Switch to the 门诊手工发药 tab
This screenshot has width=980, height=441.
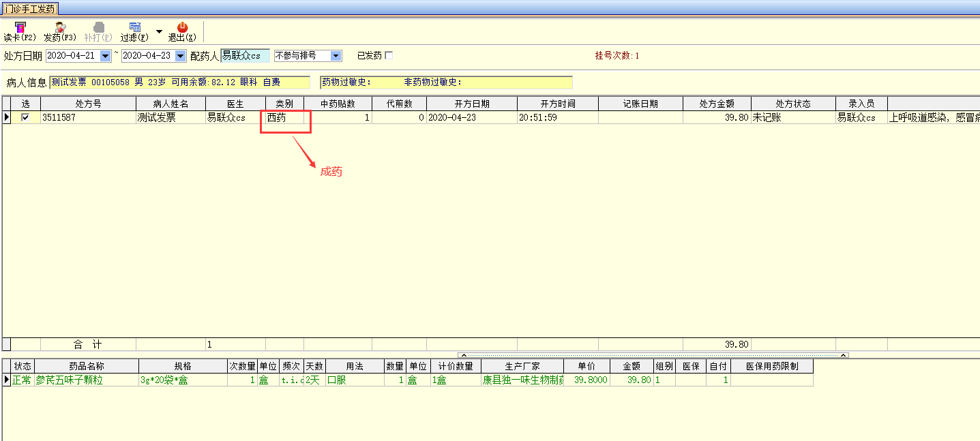(29, 8)
